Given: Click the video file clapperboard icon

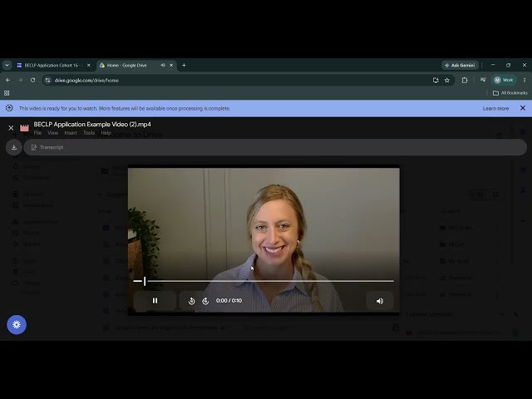Looking at the screenshot, I should 24,128.
